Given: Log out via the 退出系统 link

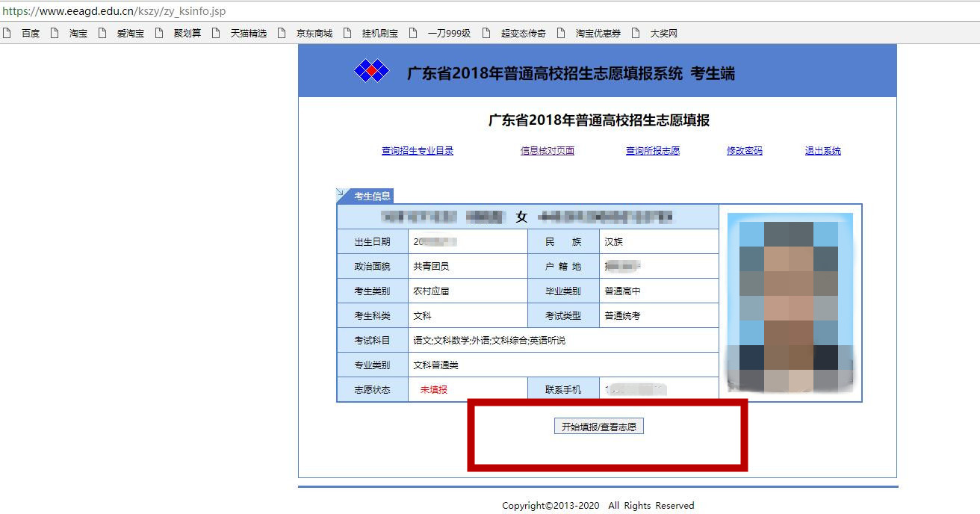Looking at the screenshot, I should (x=823, y=151).
